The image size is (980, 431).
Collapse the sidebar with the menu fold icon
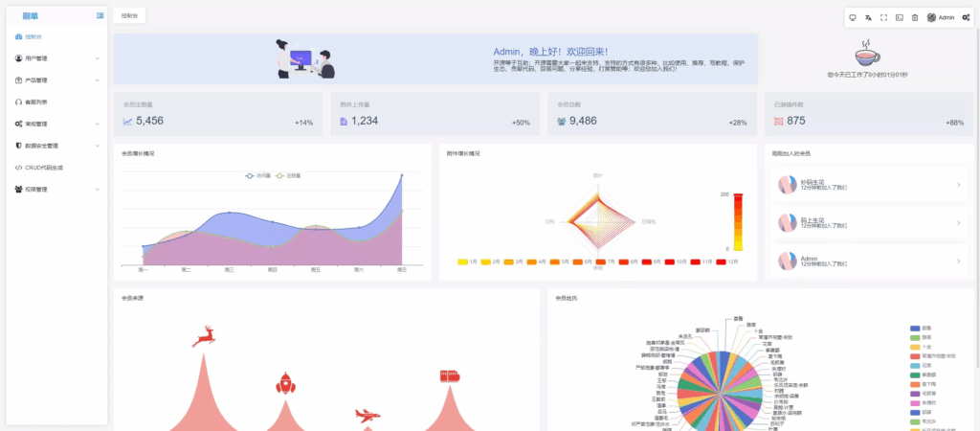pos(100,16)
